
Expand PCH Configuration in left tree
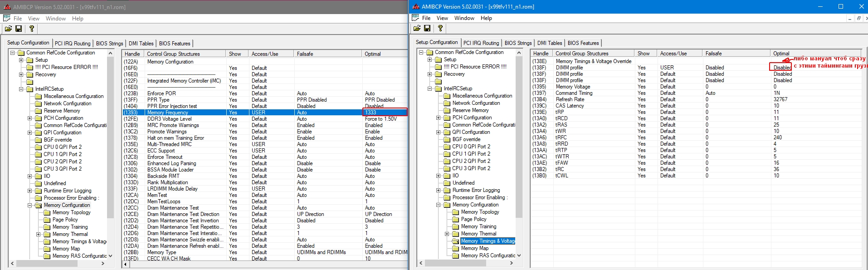pos(30,118)
